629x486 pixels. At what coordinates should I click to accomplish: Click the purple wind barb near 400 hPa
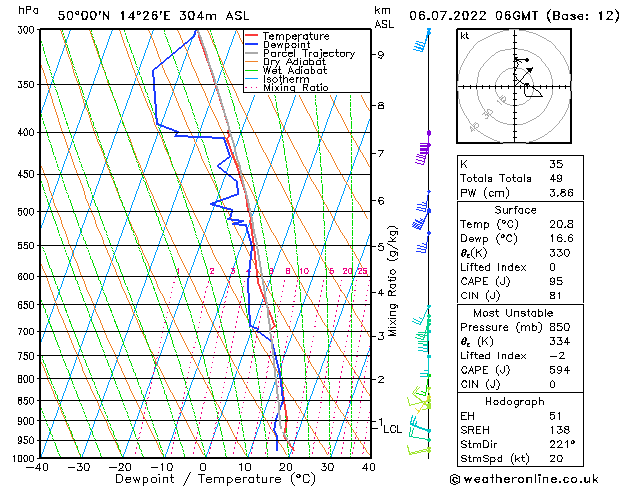click(423, 153)
